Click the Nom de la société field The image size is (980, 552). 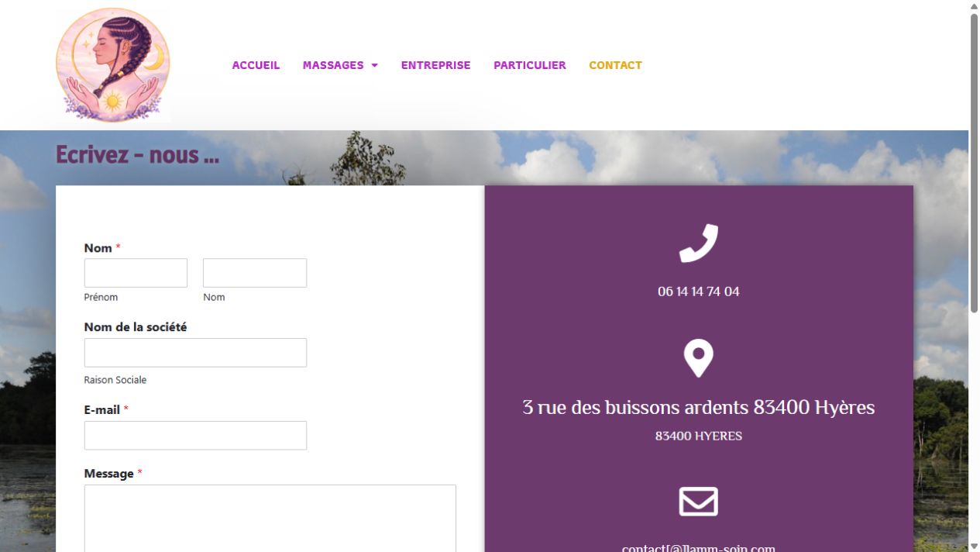coord(195,353)
